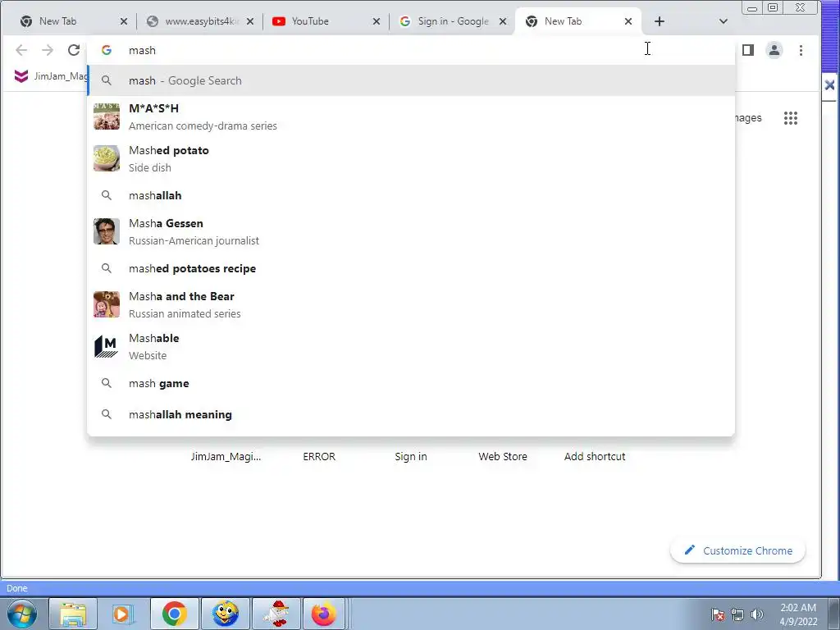The width and height of the screenshot is (840, 630).
Task: Open the ERROR shortcut
Action: [319, 456]
